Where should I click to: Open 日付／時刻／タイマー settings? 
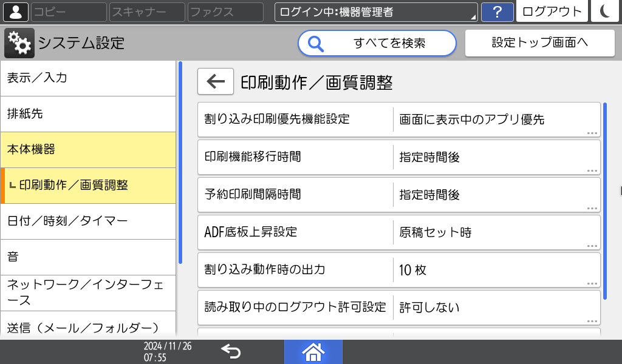89,221
